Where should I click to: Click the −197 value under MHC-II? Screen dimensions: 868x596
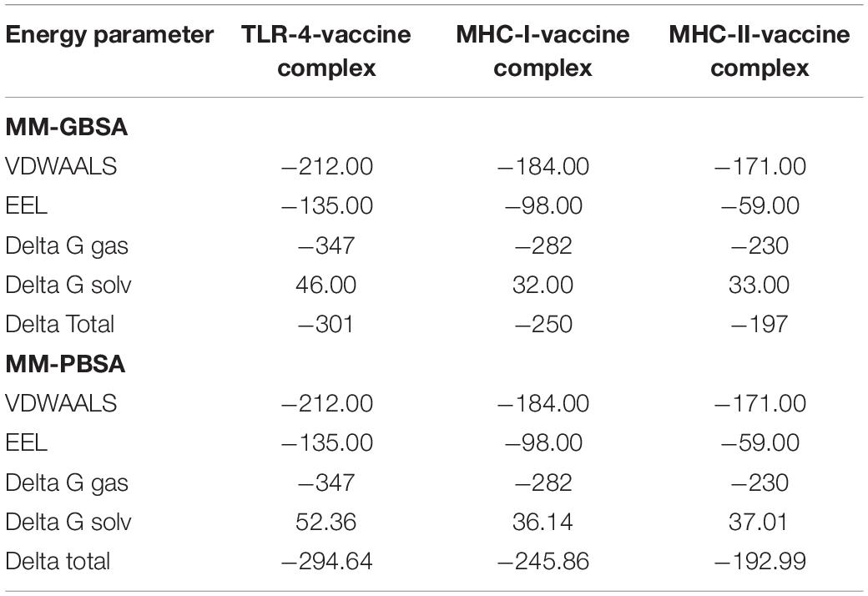760,324
